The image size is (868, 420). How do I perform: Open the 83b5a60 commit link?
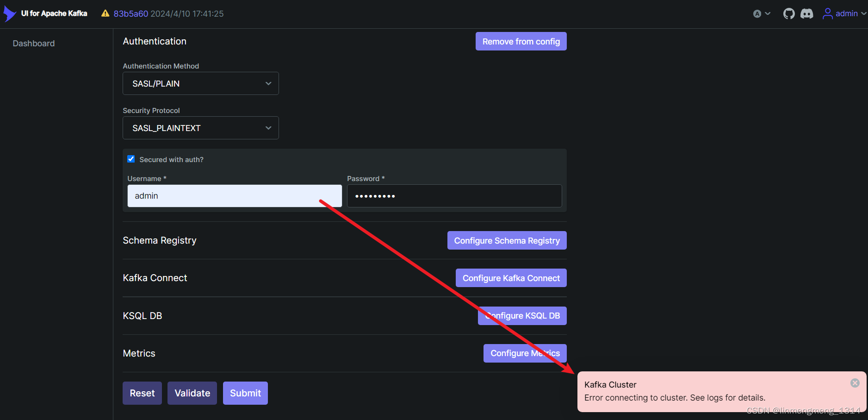tap(131, 14)
